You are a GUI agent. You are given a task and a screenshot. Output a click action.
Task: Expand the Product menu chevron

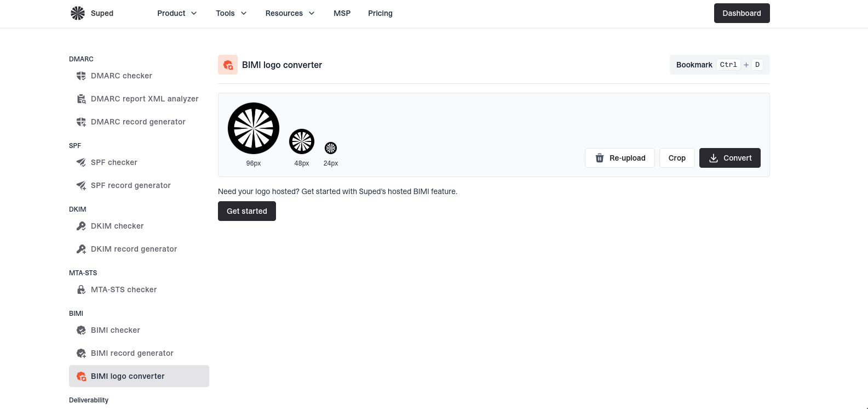pyautogui.click(x=194, y=13)
